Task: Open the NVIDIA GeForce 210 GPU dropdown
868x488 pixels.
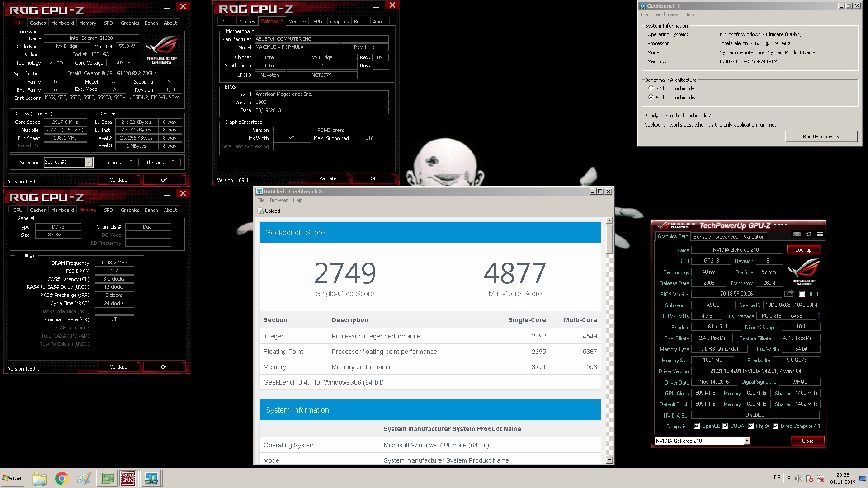Action: (747, 441)
